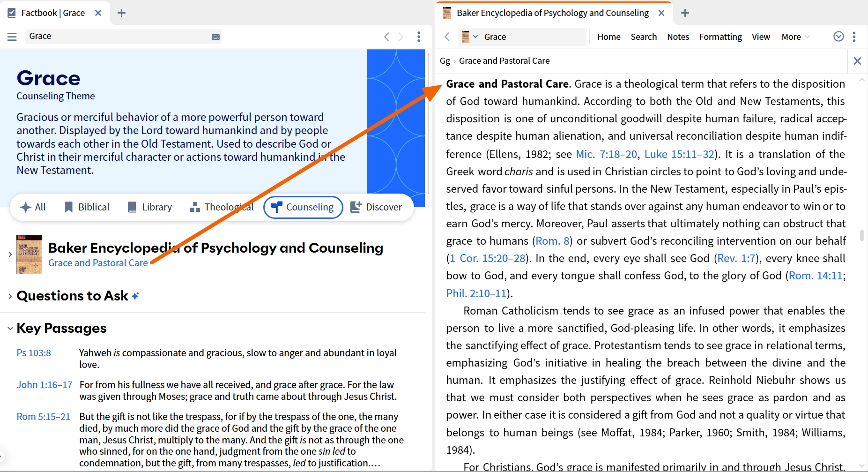
Task: Select the Theological filter chip
Action: click(222, 207)
